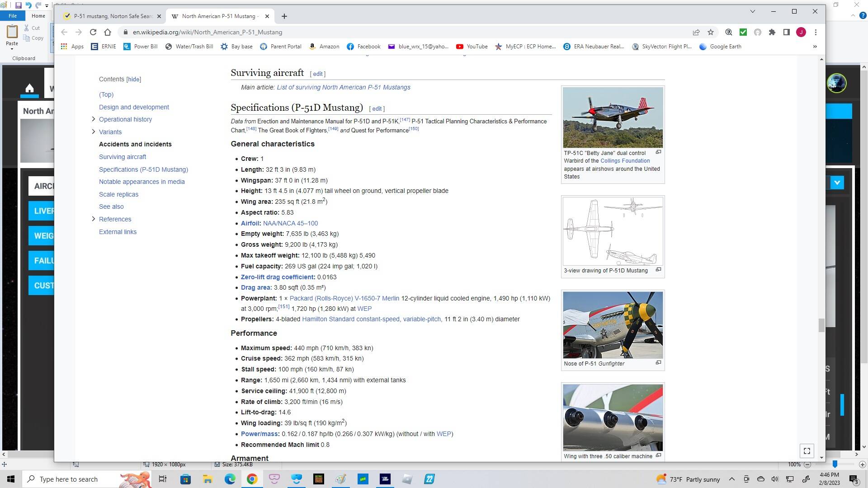Screen dimensions: 868x488
Task: Open the extensions puzzle piece icon
Action: pyautogui.click(x=772, y=32)
